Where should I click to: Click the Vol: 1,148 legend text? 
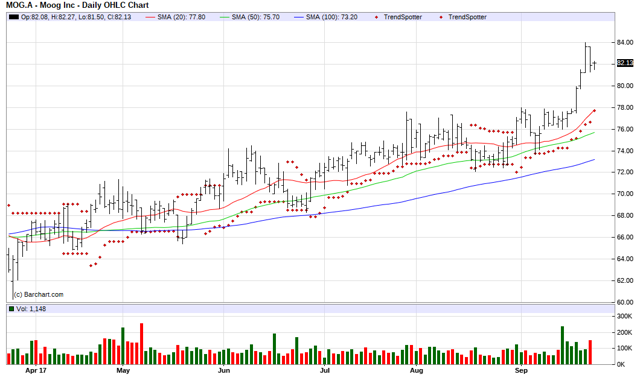(x=31, y=309)
